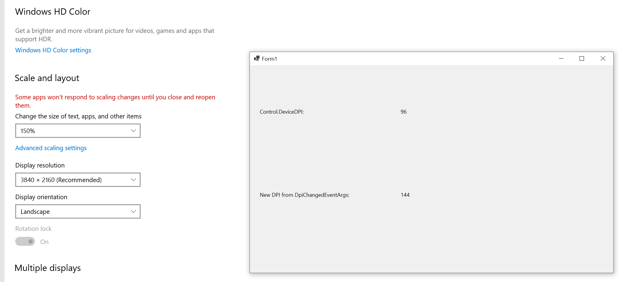This screenshot has height=282, width=644.
Task: Click the 'Display orientation' label
Action: [41, 197]
